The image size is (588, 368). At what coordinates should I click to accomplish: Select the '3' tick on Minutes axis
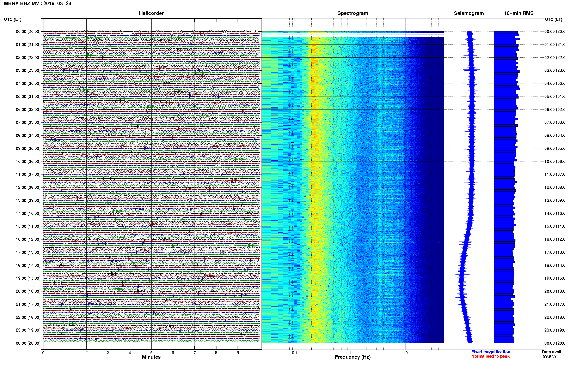coord(108,353)
